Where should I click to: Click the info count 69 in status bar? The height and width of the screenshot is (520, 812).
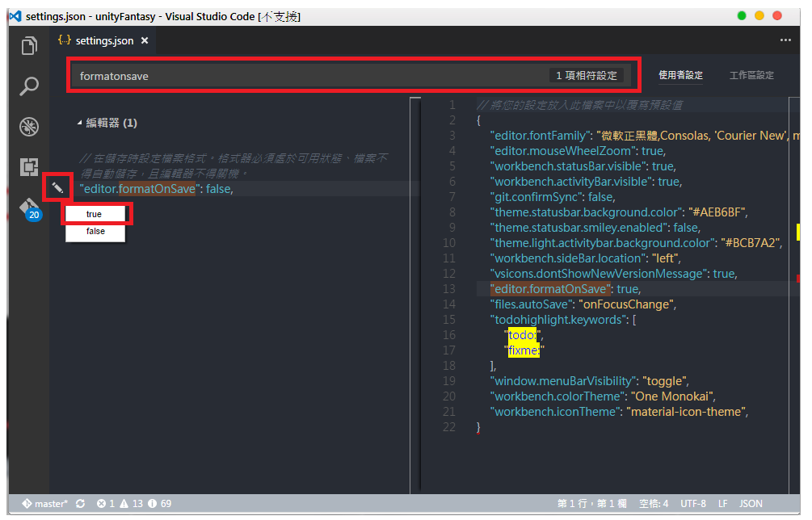[x=159, y=503]
